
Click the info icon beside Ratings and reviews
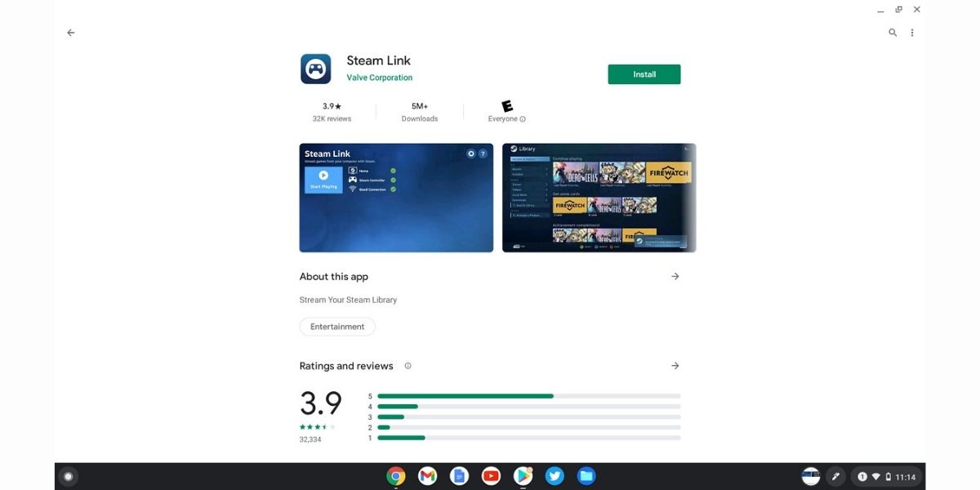[408, 366]
